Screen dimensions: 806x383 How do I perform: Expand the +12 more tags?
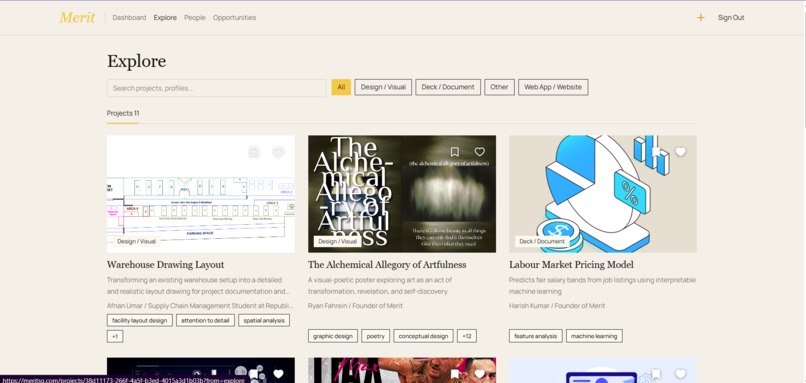(467, 336)
